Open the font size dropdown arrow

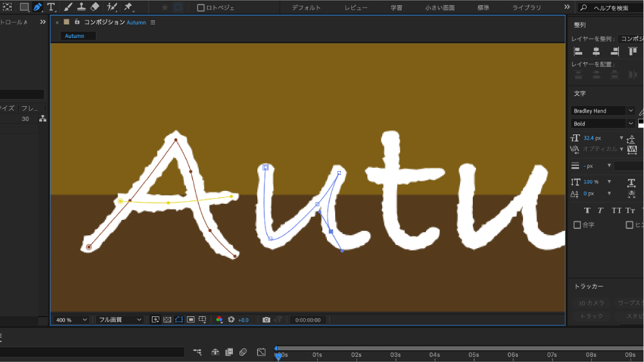[x=621, y=138]
